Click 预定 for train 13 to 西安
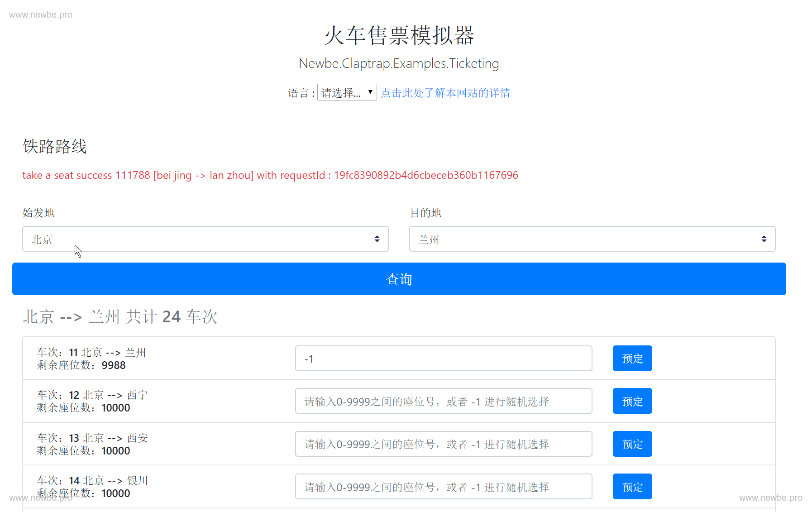 click(632, 444)
